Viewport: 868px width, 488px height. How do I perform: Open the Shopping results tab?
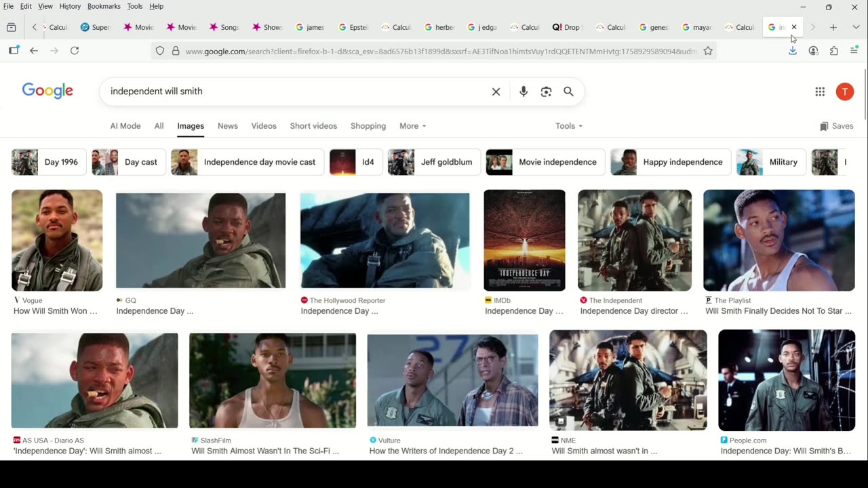click(x=368, y=126)
